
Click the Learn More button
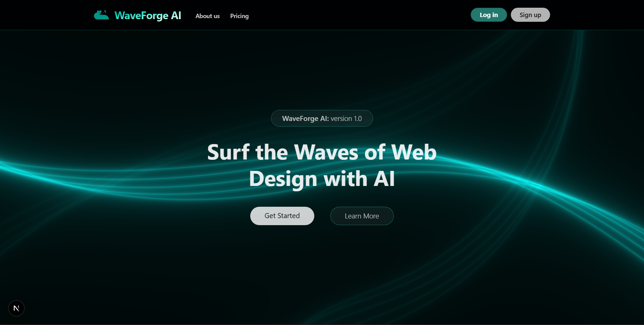click(x=362, y=216)
